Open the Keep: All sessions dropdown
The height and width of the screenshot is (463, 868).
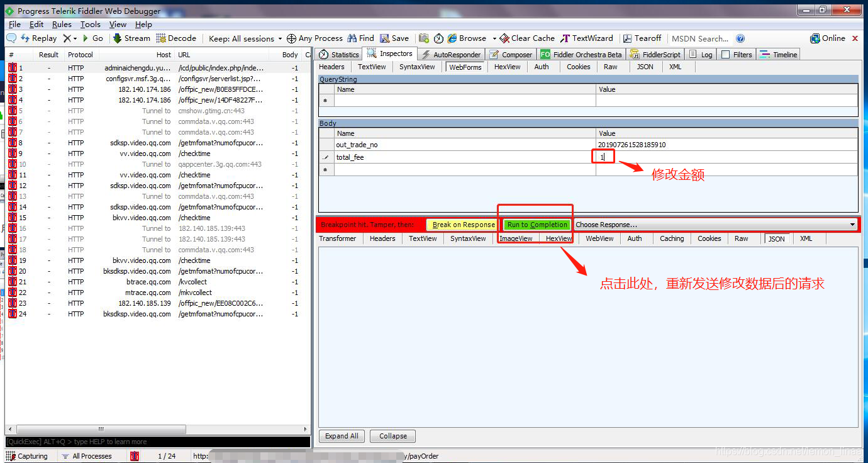tap(245, 38)
